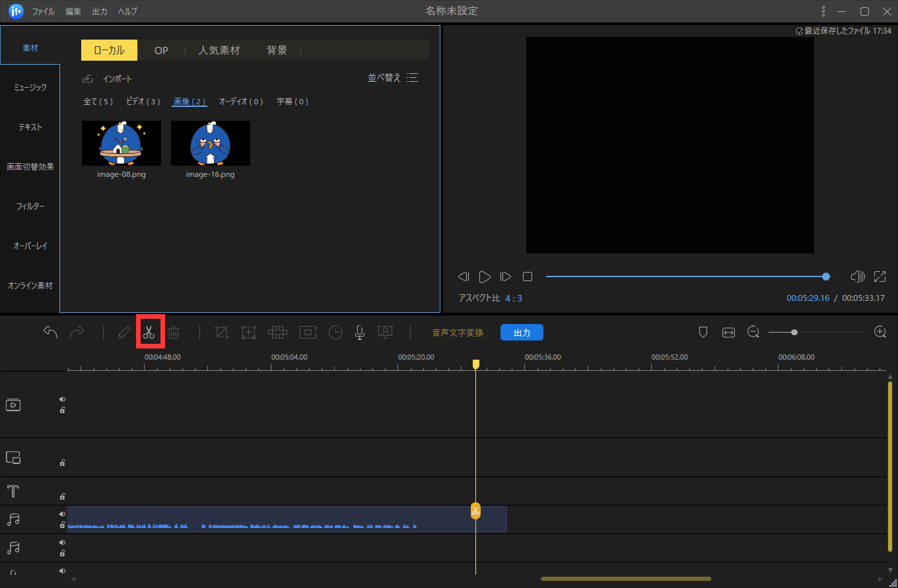Click the microphone voice recording icon
898x588 pixels.
tap(359, 333)
